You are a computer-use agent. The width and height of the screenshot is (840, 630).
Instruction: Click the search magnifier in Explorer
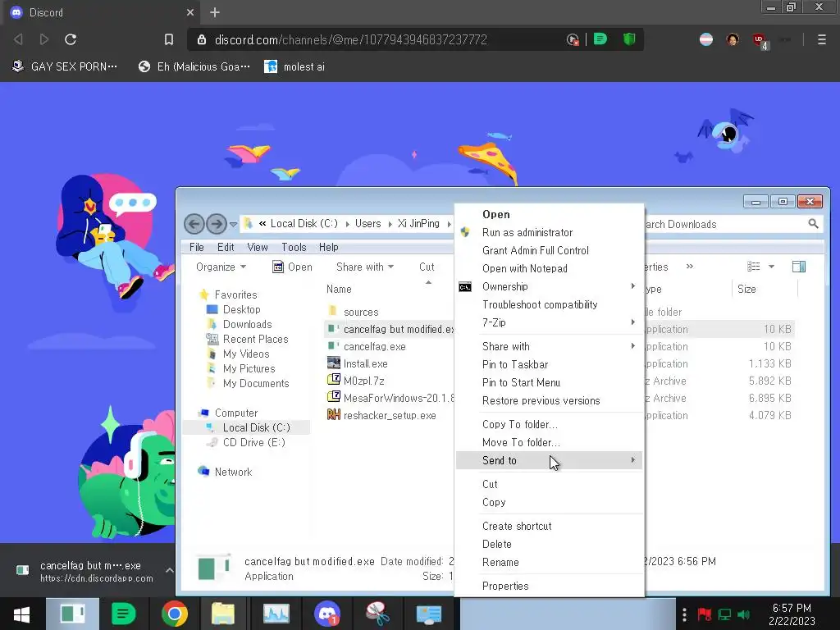tap(813, 224)
